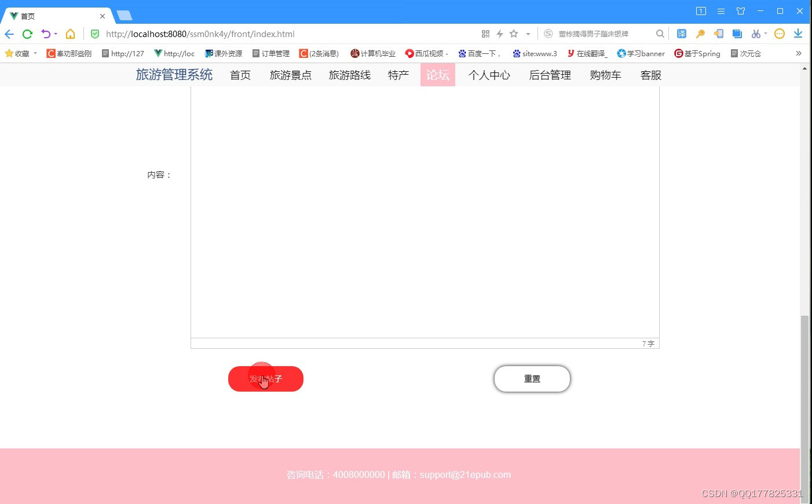The width and height of the screenshot is (812, 504).
Task: Expand the 收藏 bookmarks dropdown arrow
Action: tap(35, 53)
